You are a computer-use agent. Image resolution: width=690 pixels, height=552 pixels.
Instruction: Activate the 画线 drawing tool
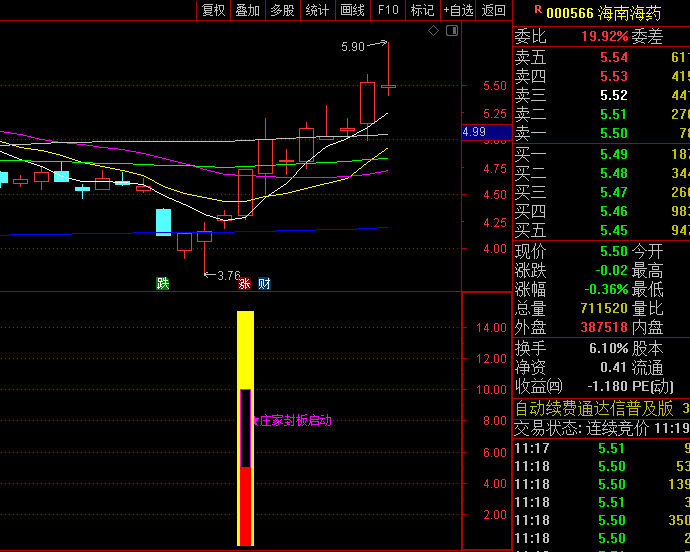pos(352,10)
